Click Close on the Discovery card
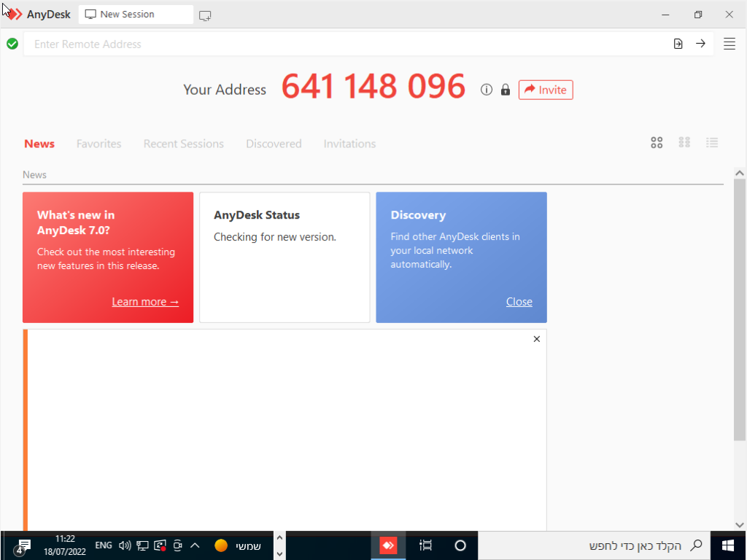Image resolution: width=747 pixels, height=560 pixels. point(519,302)
